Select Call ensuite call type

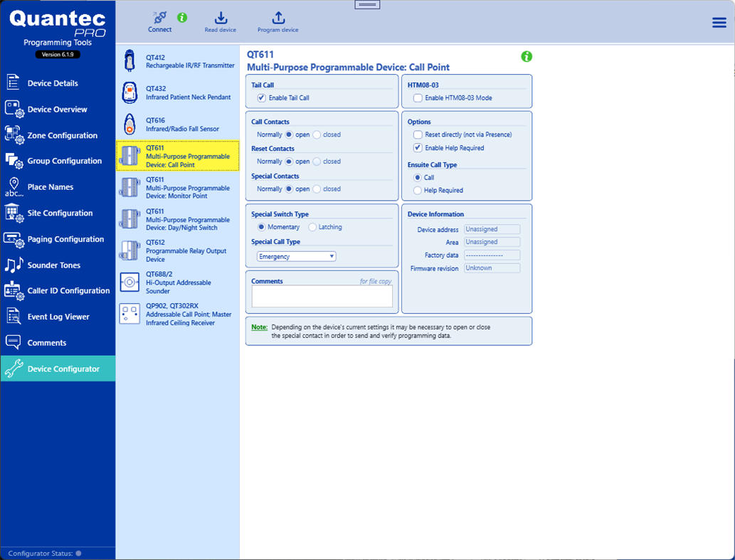pyautogui.click(x=417, y=178)
